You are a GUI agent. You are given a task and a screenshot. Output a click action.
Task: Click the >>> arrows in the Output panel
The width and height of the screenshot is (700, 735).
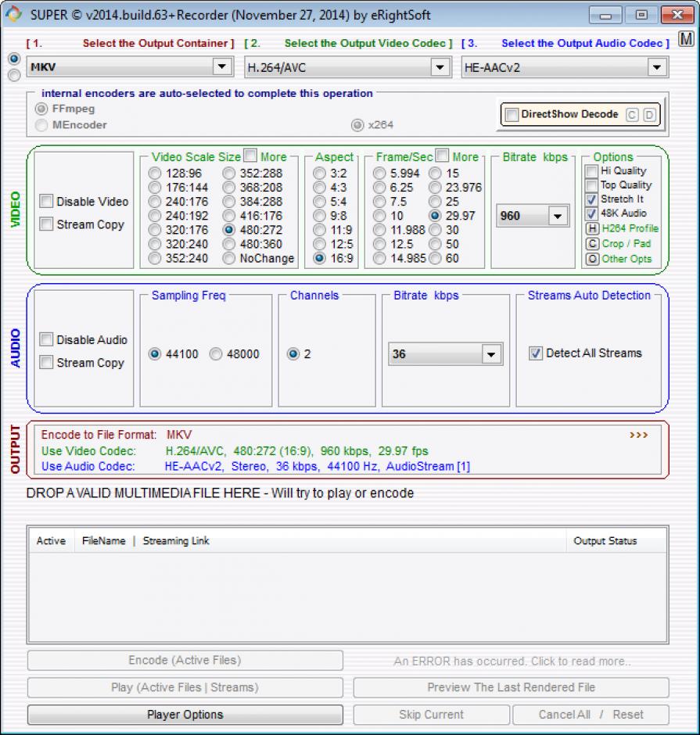pyautogui.click(x=638, y=435)
